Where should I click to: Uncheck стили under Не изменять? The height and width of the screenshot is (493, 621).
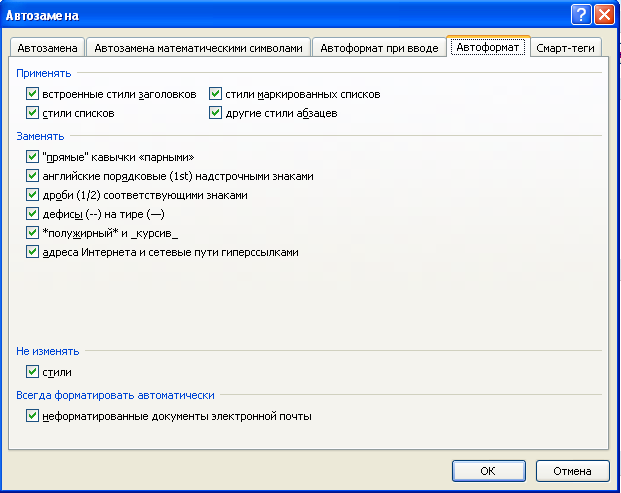32,372
